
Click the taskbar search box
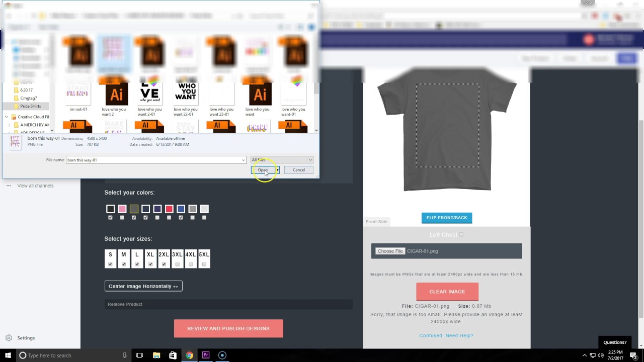73,355
